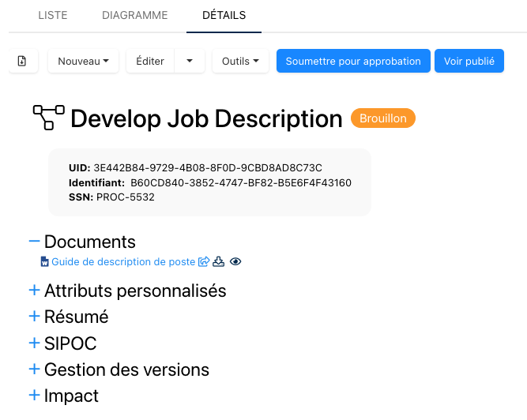Open the caret dropdown next to Éditer
The image size is (527, 420).
(190, 61)
